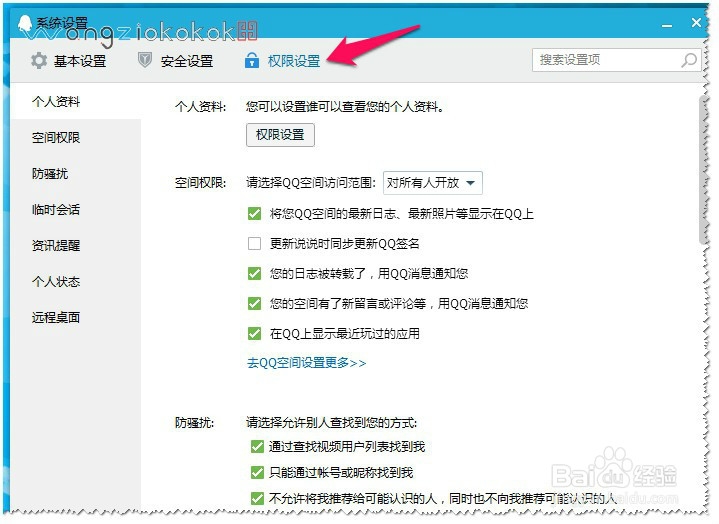Click the 请选择QQ空间访问范围 label
The height and width of the screenshot is (524, 719).
(x=311, y=183)
